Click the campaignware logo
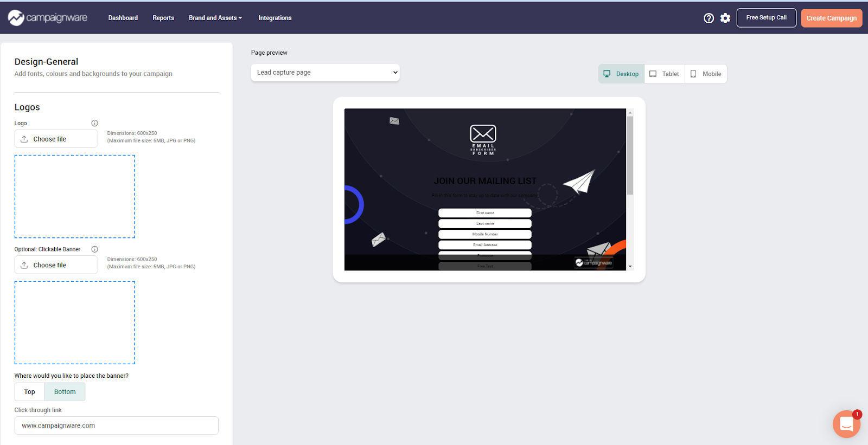 tap(48, 18)
